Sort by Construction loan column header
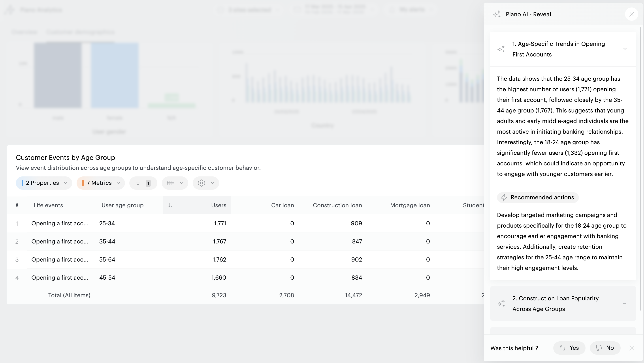This screenshot has width=644, height=363. [x=337, y=205]
